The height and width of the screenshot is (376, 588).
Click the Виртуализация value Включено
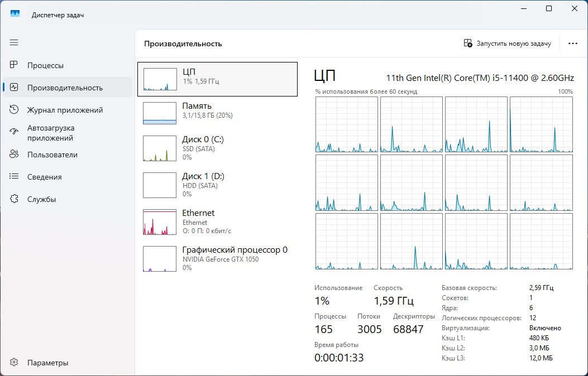point(545,327)
